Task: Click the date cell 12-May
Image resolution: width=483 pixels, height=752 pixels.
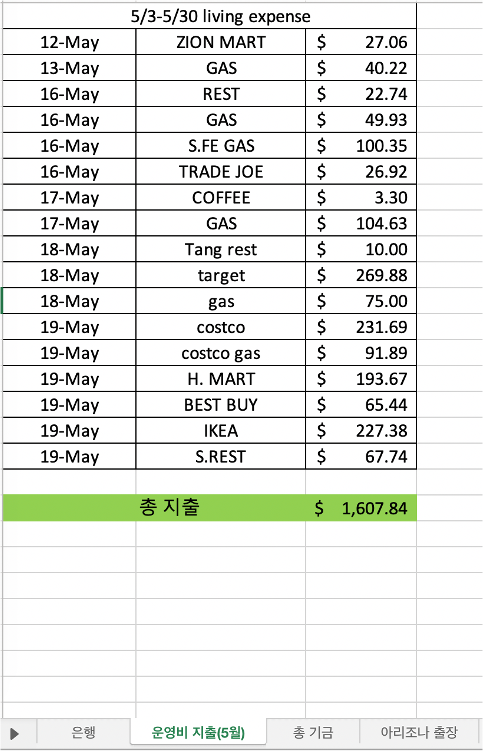Action: pyautogui.click(x=70, y=42)
